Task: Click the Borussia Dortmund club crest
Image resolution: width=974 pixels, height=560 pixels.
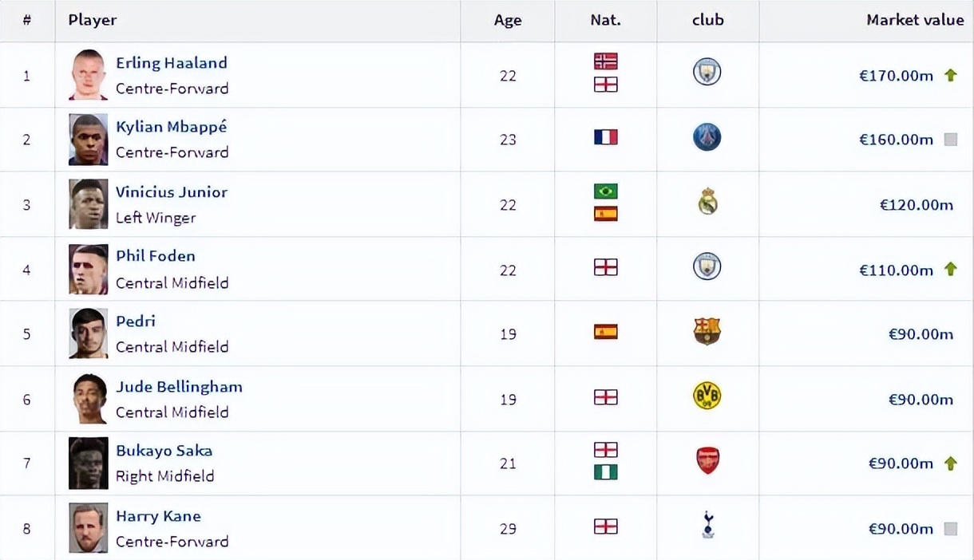Action: [x=707, y=396]
